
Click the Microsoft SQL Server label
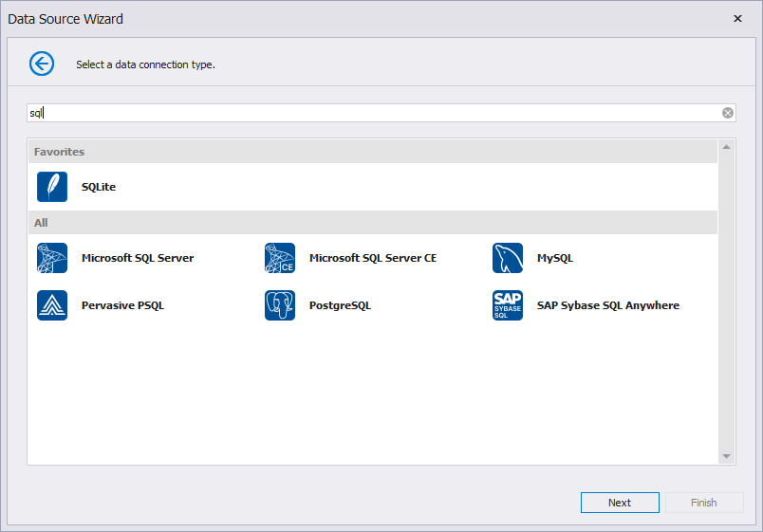[x=138, y=258]
